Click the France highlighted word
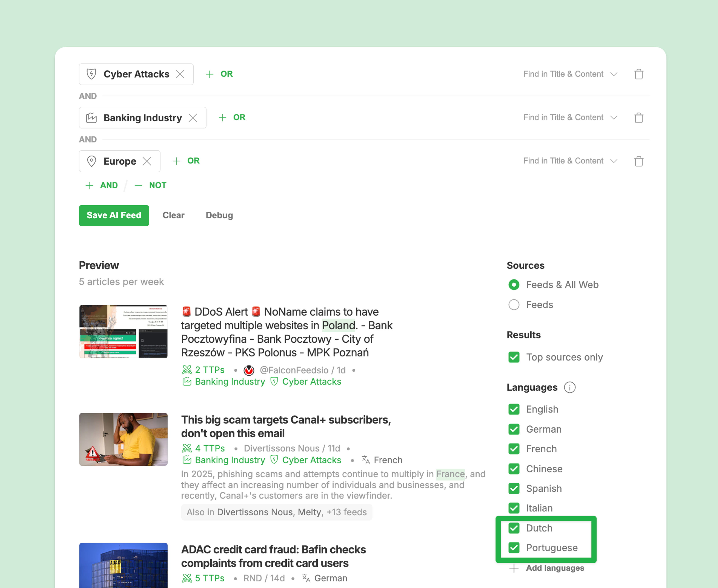This screenshot has width=718, height=588. click(x=450, y=474)
